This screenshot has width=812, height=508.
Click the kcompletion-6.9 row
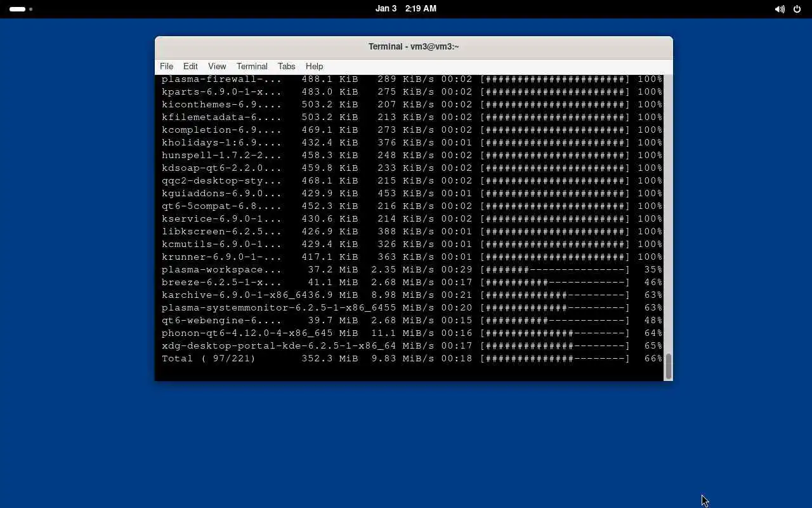(412, 130)
